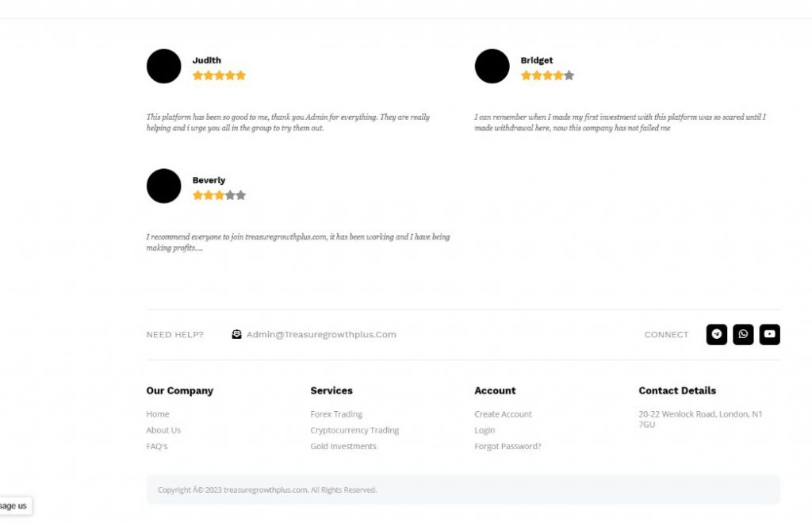Open the Message us chat widget
This screenshot has width=812, height=523.
(14, 506)
